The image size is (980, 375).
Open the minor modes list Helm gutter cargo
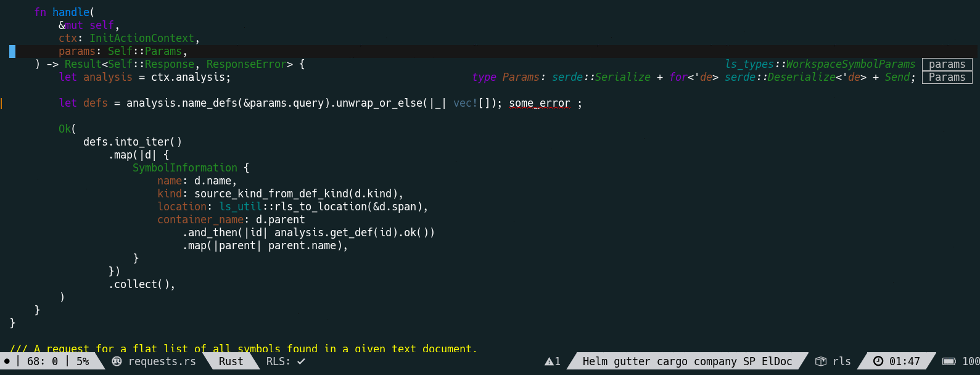[x=687, y=361]
